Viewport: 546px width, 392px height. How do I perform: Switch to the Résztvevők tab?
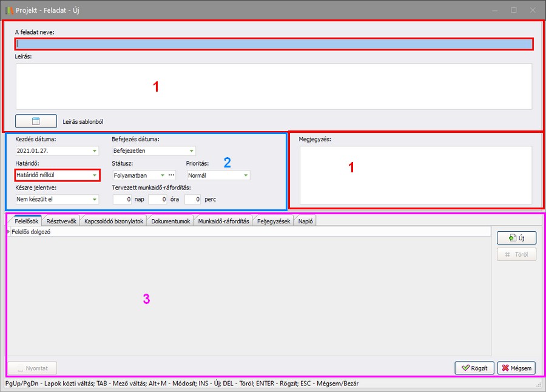coord(61,221)
